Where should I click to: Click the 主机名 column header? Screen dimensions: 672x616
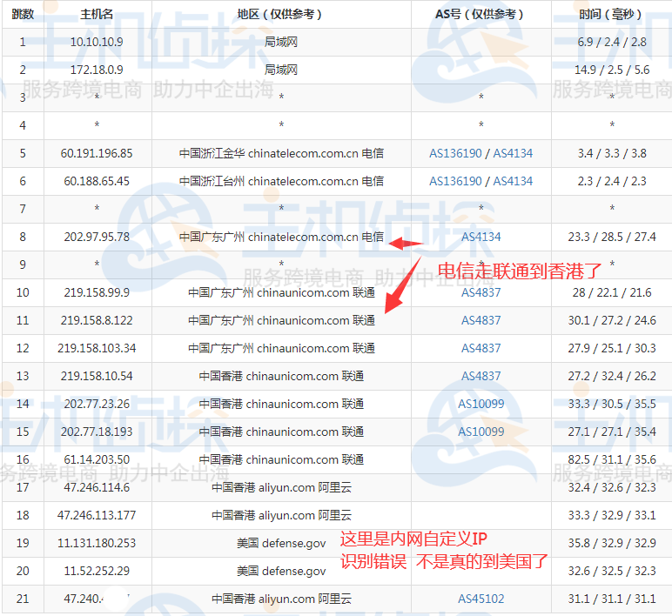pos(97,15)
